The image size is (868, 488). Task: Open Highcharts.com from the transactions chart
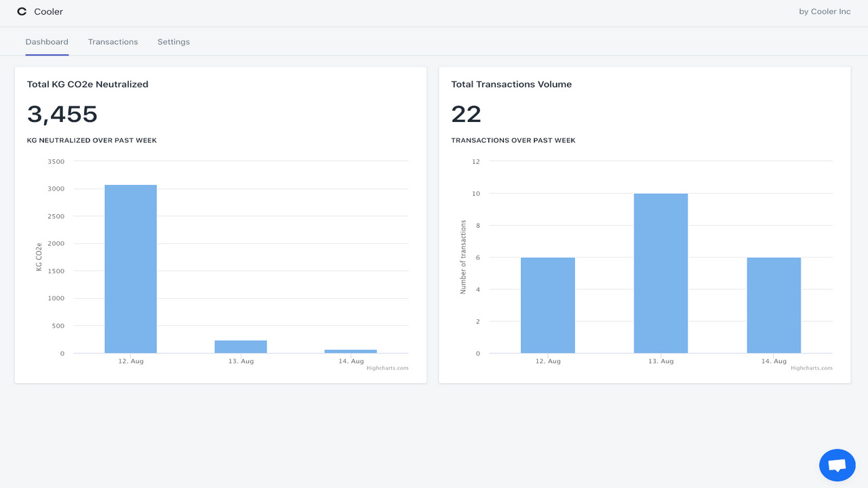coord(811,368)
